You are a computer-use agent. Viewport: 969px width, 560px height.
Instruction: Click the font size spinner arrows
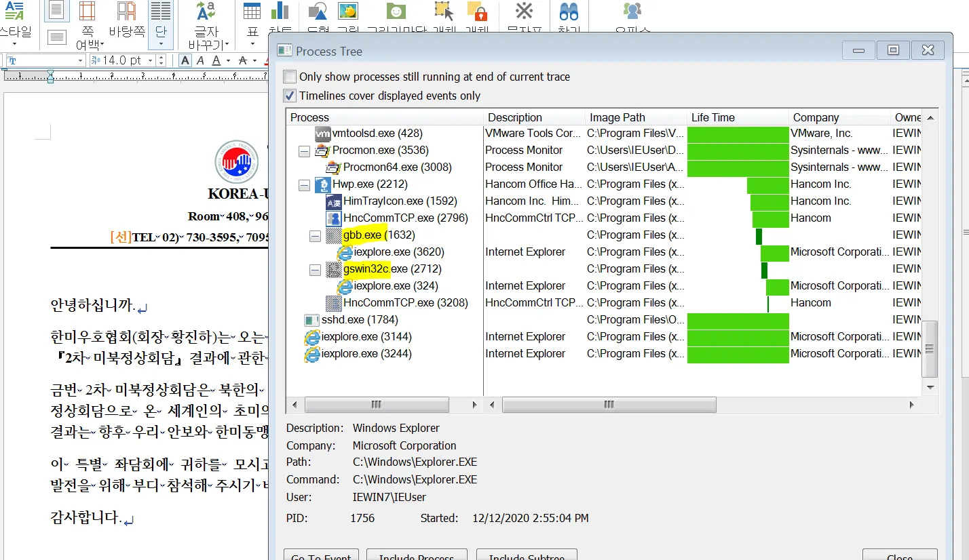pos(161,60)
